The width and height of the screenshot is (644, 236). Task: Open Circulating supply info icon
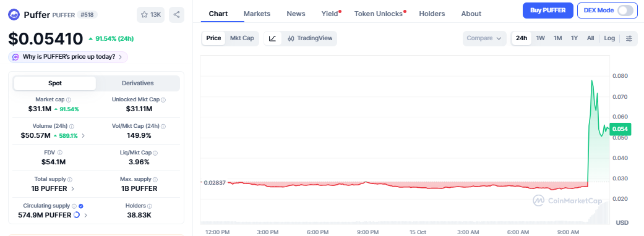[74, 206]
